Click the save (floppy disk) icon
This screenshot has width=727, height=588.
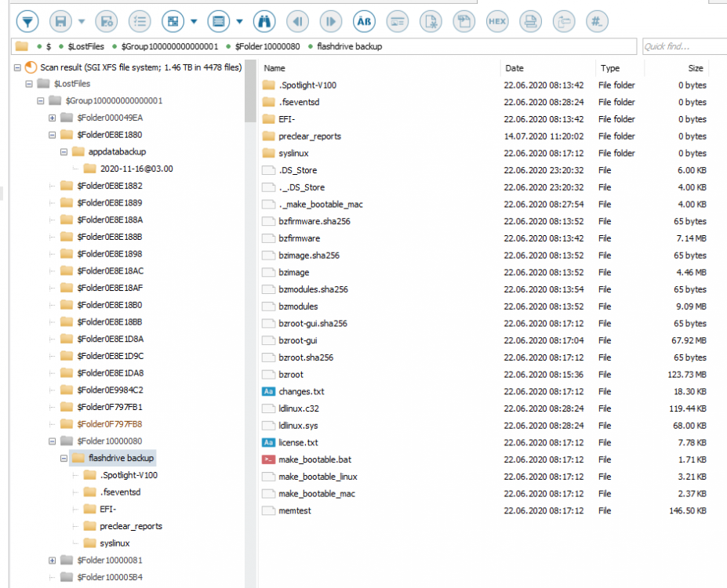(x=60, y=21)
